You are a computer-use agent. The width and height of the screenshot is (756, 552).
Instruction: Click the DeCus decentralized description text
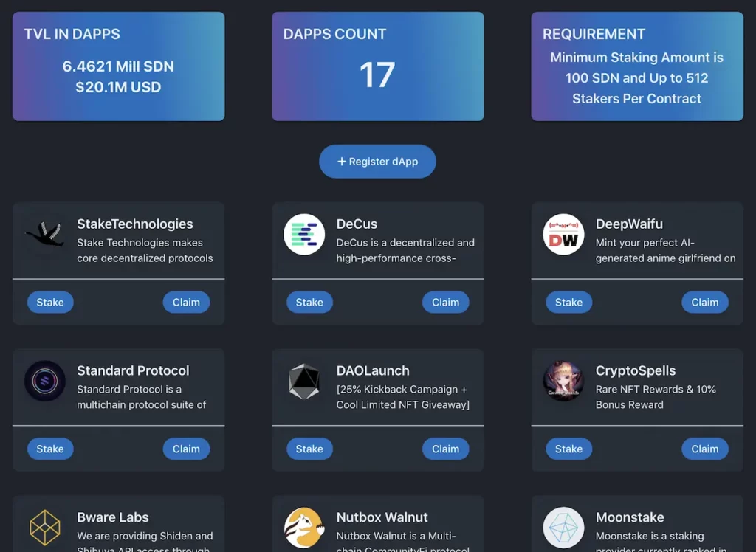(405, 250)
